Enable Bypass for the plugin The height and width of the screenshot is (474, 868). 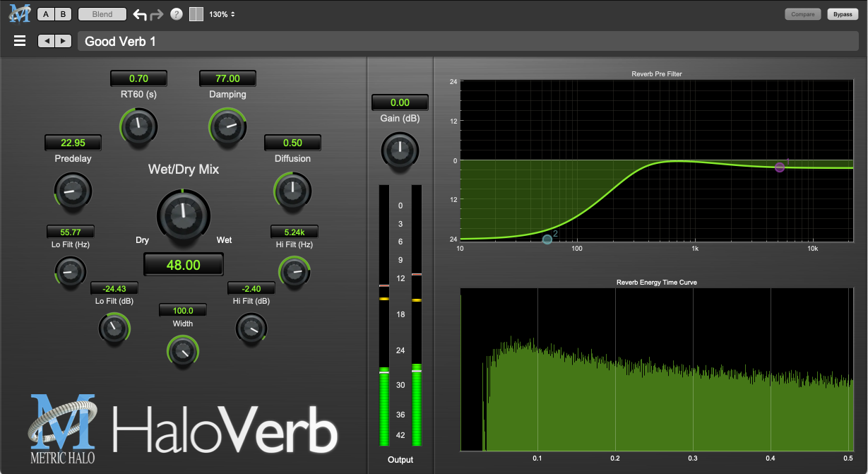click(x=843, y=13)
